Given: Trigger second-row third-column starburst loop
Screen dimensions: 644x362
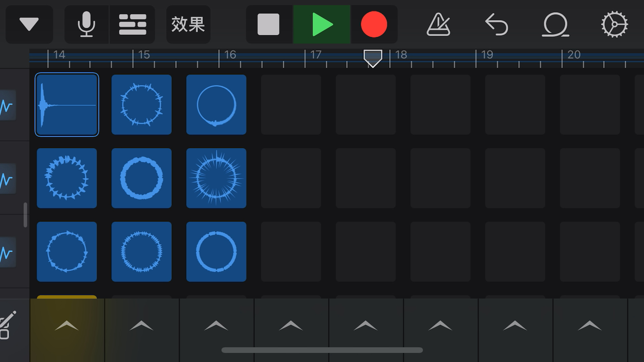Looking at the screenshot, I should point(216,178).
